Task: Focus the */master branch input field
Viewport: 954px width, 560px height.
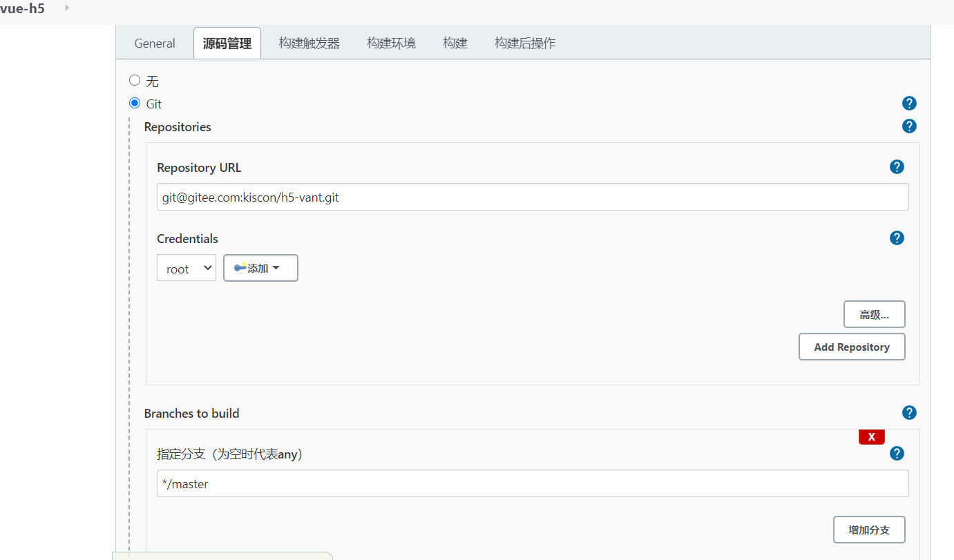Action: tap(533, 483)
